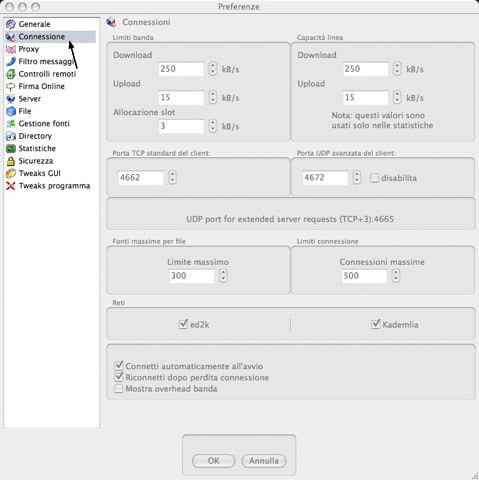Enable Mostra overhead banda checkbox
479x480 pixels.
(119, 389)
